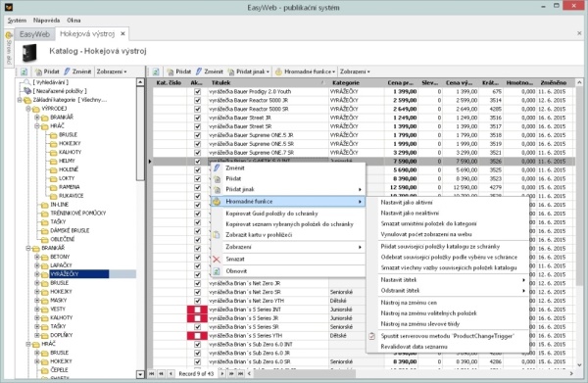
Task: Click the red X Smazat icon
Action: [x=217, y=260]
